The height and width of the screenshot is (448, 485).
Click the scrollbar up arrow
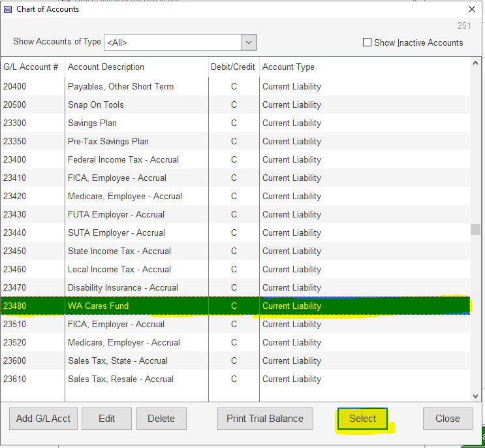pyautogui.click(x=475, y=63)
